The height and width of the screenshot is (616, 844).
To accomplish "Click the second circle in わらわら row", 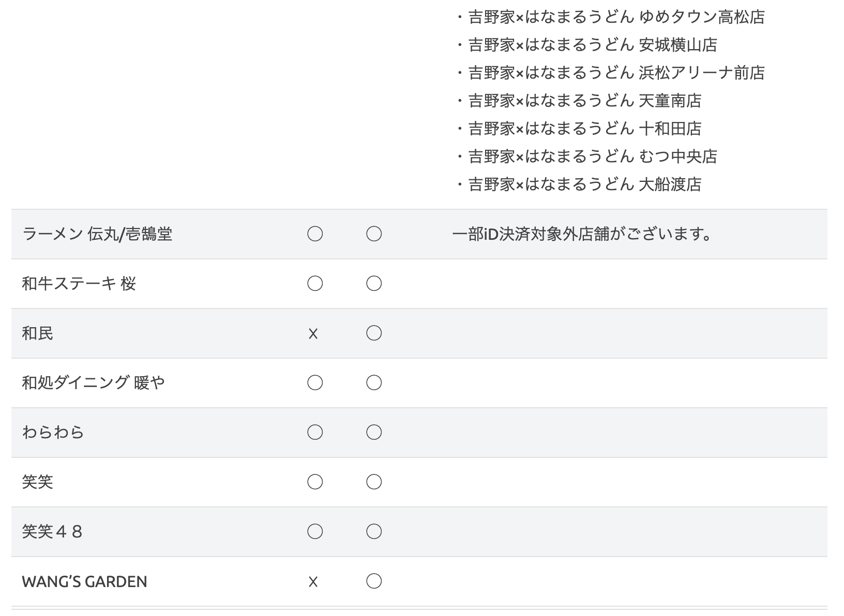I will pyautogui.click(x=374, y=433).
